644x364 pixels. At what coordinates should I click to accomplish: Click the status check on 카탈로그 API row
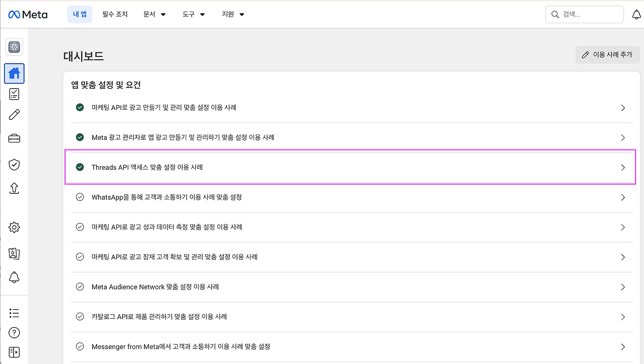[79, 317]
